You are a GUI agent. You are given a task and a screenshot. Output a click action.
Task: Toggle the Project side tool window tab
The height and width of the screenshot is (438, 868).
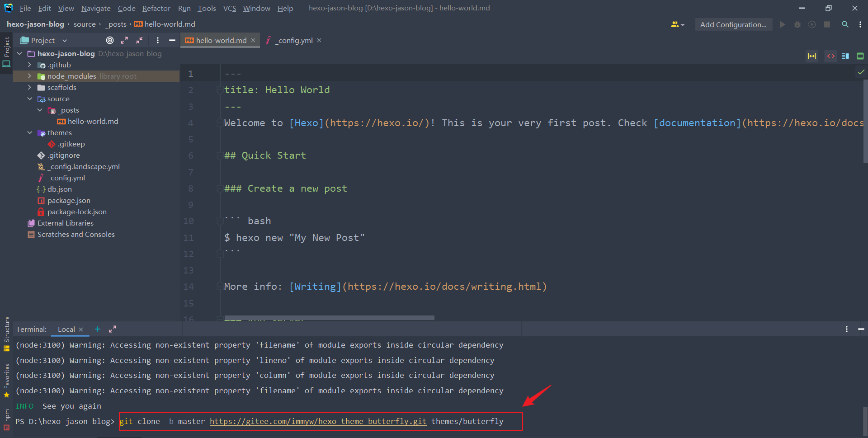click(x=6, y=52)
